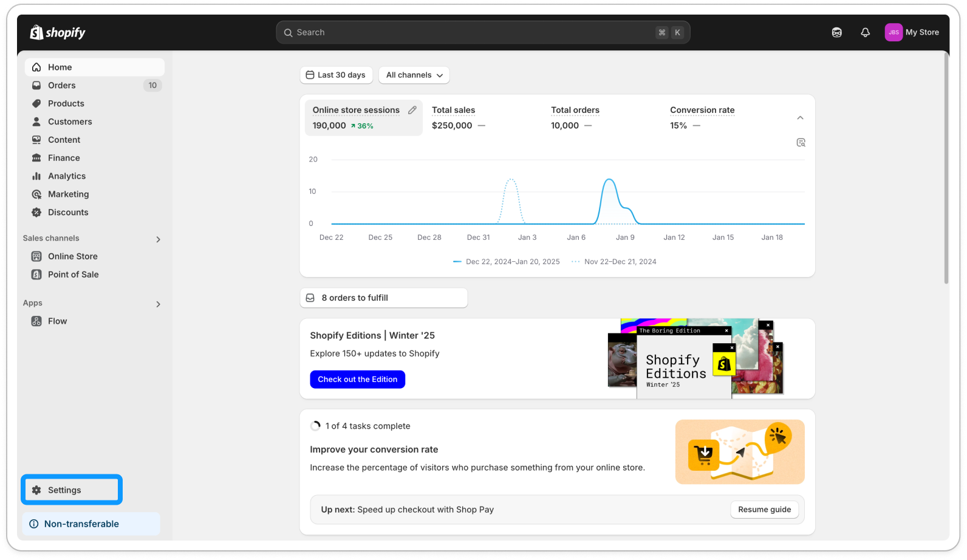Click the Up next Shop Pay text

[407, 510]
